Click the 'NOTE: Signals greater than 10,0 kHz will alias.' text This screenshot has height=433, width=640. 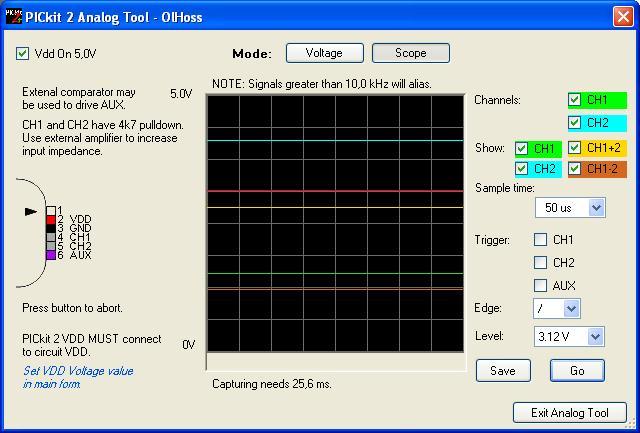322,84
